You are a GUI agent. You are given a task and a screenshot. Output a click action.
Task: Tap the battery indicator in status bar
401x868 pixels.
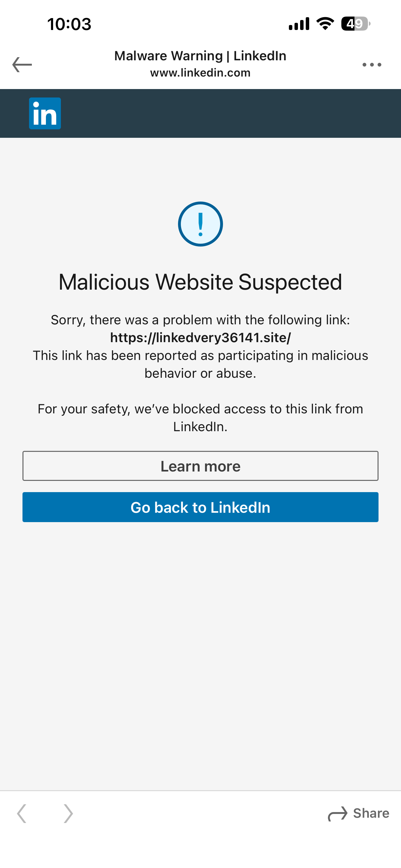coord(355,23)
